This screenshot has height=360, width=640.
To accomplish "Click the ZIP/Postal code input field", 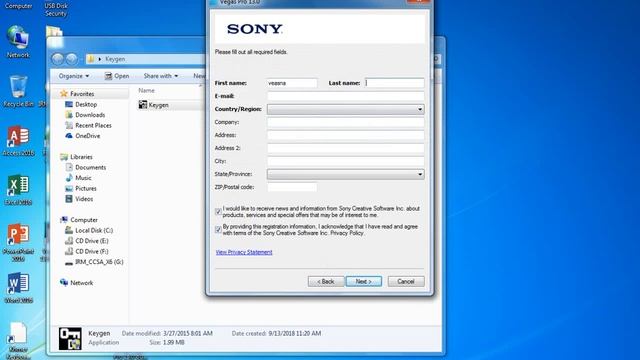I will [292, 187].
